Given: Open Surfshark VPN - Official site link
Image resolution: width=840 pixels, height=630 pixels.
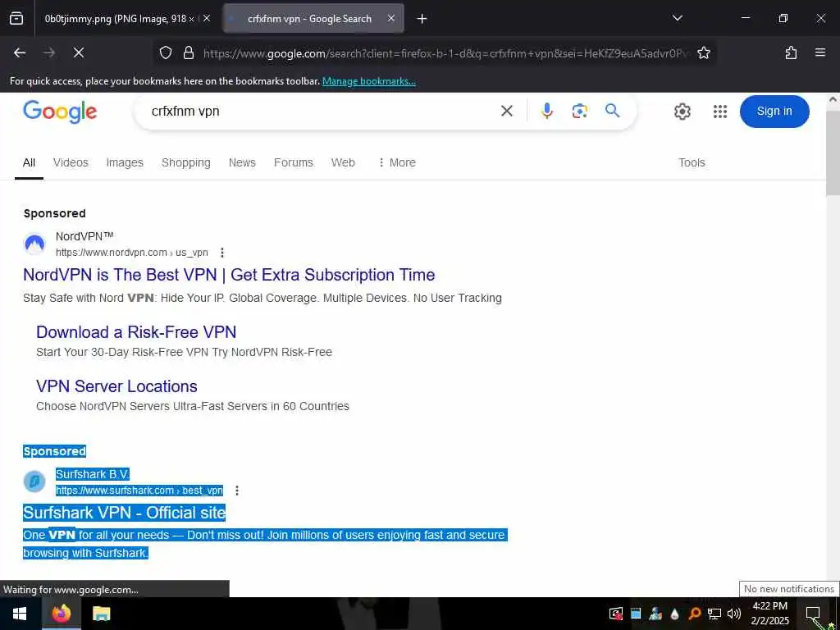Looking at the screenshot, I should pos(125,513).
